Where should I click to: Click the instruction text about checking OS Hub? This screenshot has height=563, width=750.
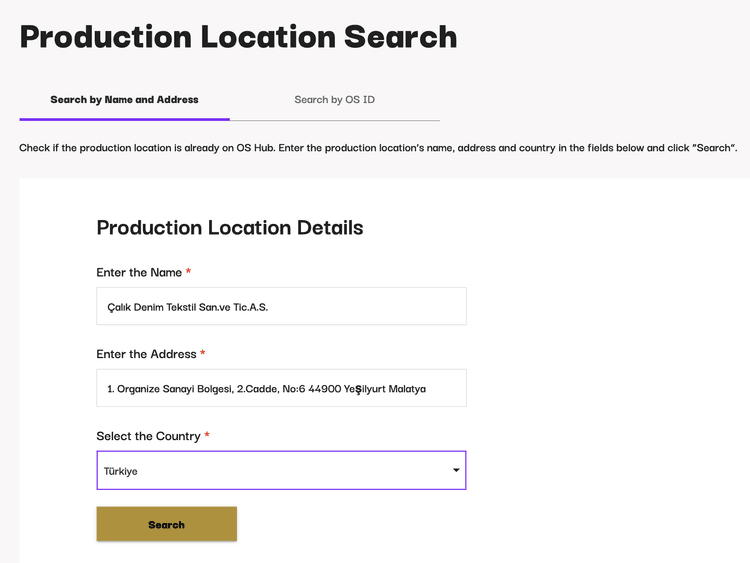tap(378, 148)
